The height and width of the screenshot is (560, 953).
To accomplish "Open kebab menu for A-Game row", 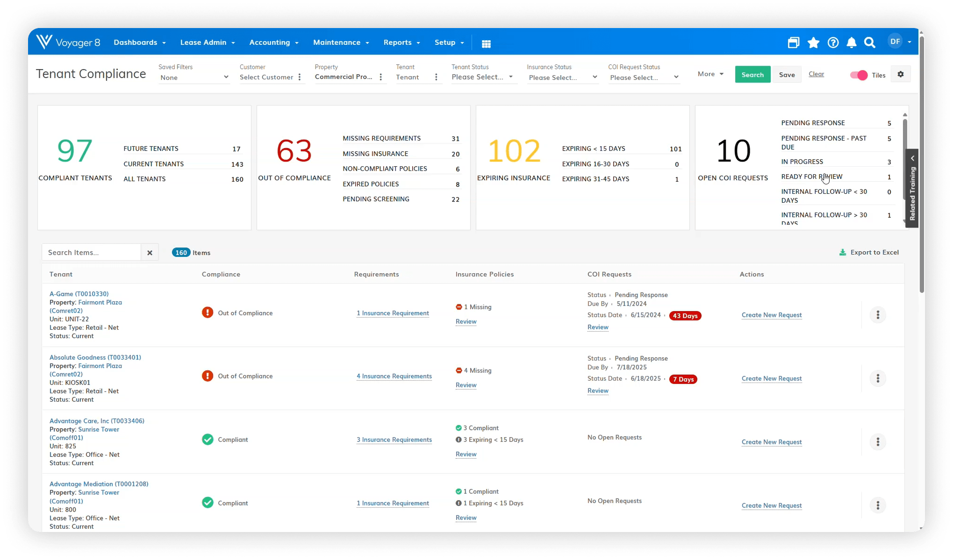I will [878, 315].
